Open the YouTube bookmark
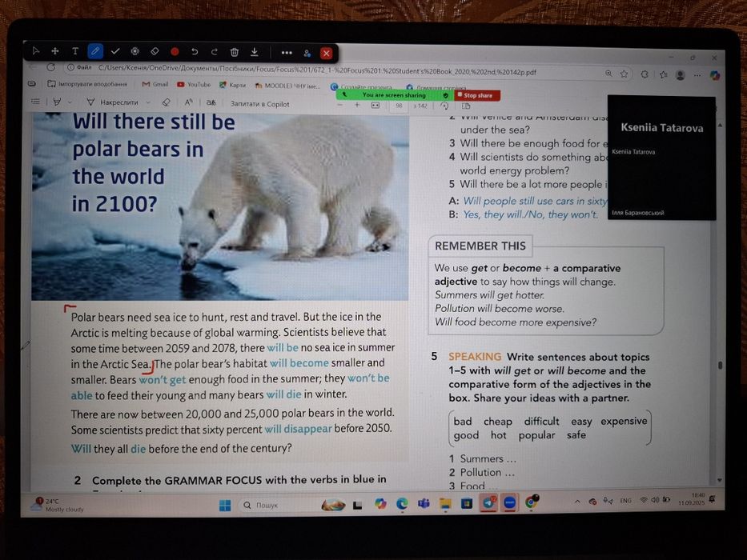The image size is (747, 560). click(x=194, y=84)
